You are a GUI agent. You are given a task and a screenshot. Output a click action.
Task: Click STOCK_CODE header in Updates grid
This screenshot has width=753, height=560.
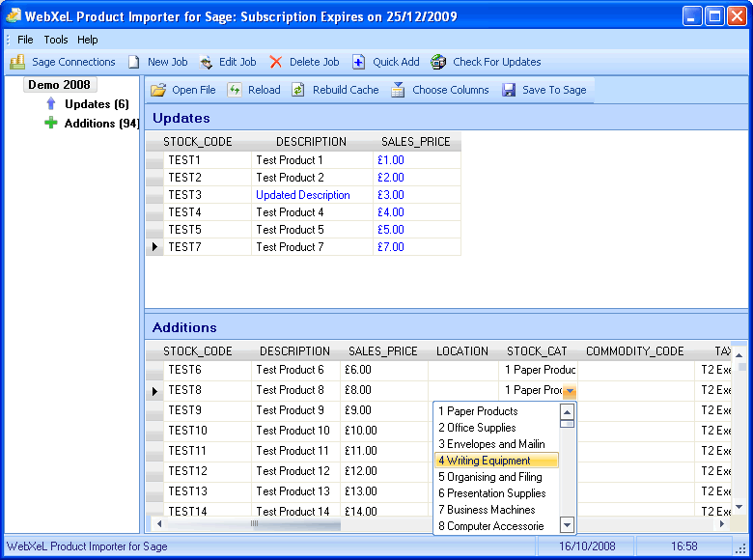(198, 142)
